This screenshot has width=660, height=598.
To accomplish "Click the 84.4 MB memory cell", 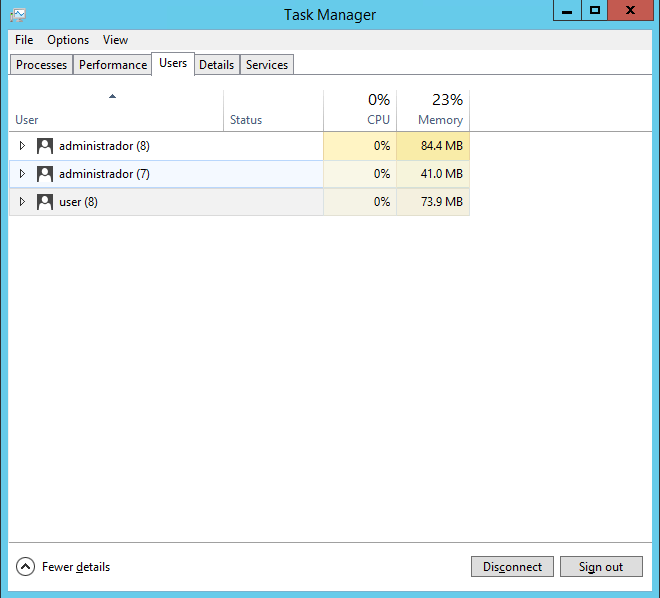I will pos(433,146).
